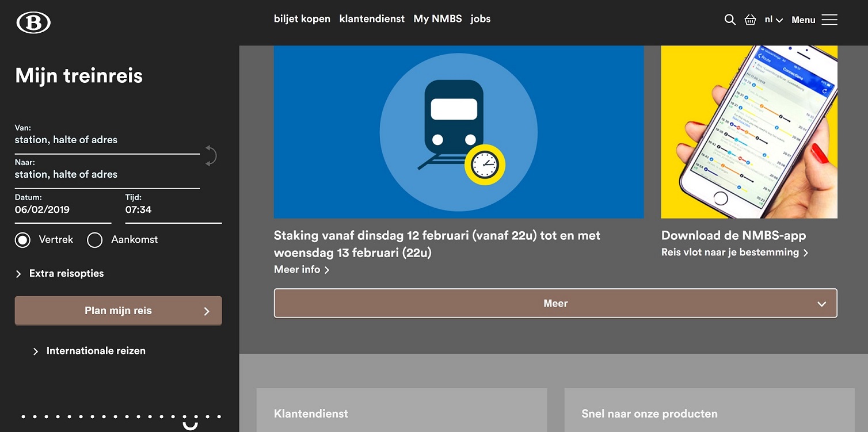The image size is (868, 432).
Task: Open klantendienst menu item
Action: [x=372, y=19]
